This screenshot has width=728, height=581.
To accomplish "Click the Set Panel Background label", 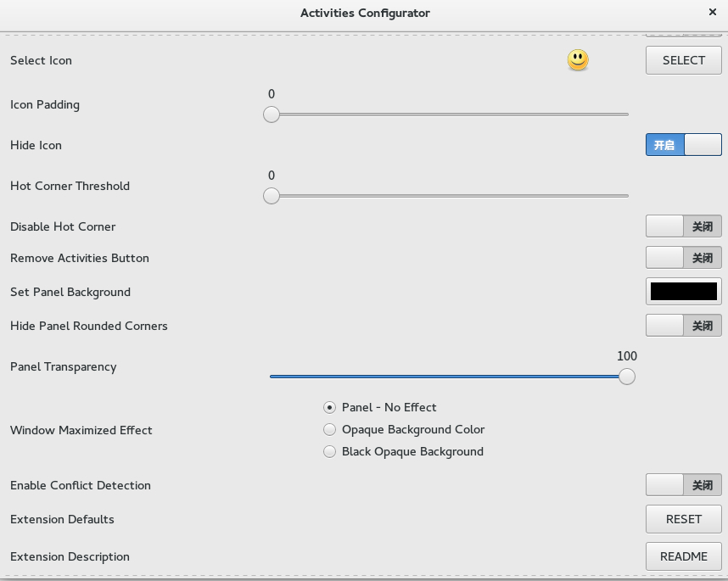I will pos(70,293).
